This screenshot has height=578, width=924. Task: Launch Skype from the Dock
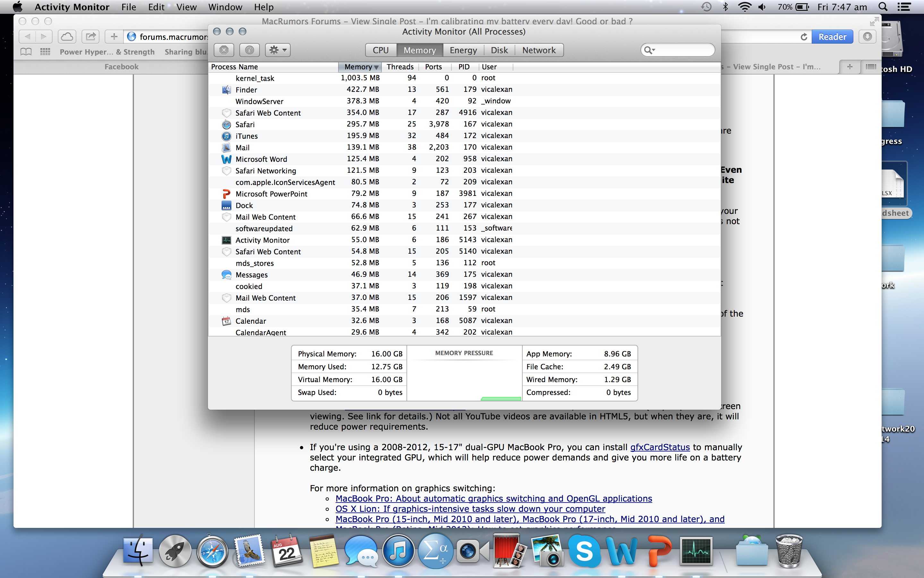(584, 551)
